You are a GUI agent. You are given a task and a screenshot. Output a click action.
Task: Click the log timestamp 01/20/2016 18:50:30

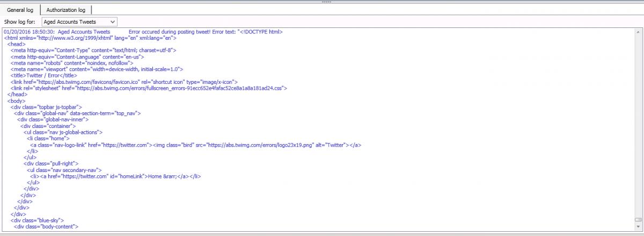[29, 32]
